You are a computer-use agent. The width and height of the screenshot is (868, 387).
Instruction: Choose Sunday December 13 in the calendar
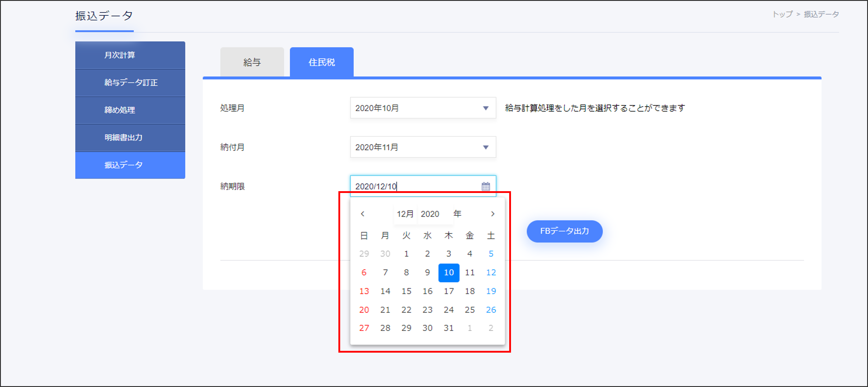tap(364, 291)
